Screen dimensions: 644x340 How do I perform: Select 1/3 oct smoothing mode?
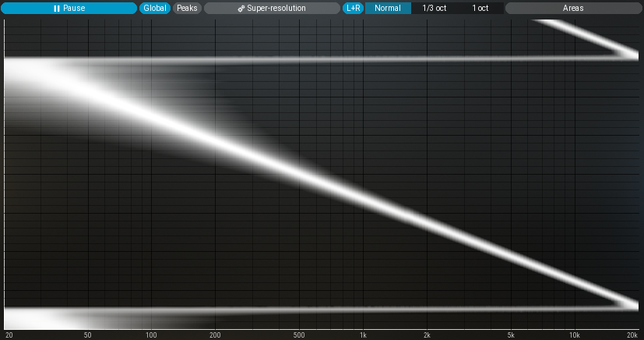click(x=434, y=9)
